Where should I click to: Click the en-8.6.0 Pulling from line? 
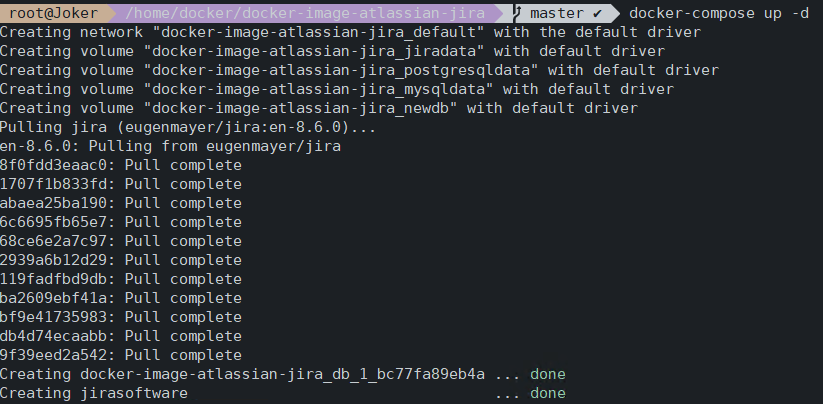click(170, 146)
